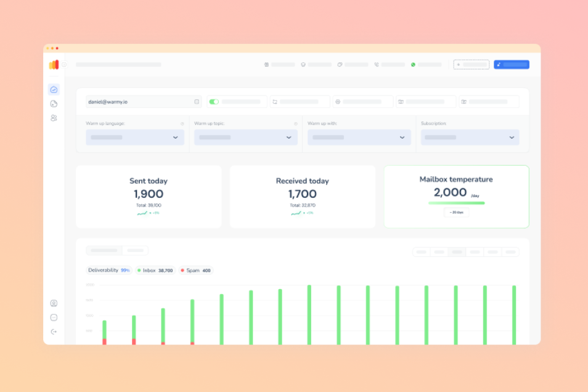Open the dashboard gauge icon in sidebar

click(x=54, y=89)
